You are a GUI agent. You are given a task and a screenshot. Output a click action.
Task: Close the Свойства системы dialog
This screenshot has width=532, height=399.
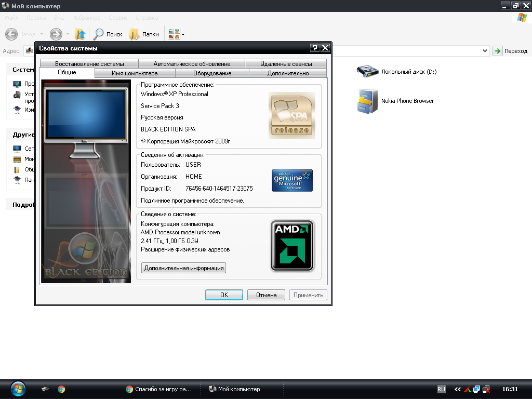click(325, 48)
